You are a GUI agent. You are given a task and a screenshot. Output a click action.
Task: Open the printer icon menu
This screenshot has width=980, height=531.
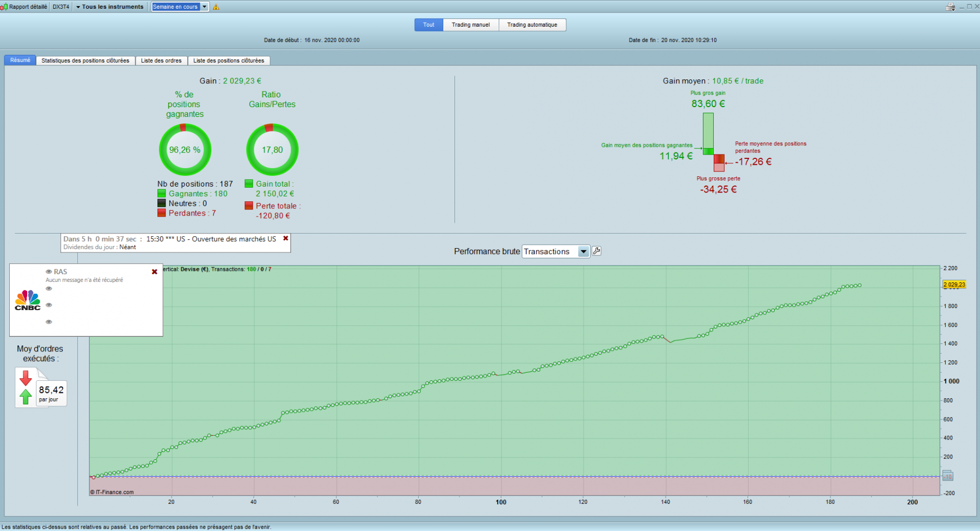951,7
